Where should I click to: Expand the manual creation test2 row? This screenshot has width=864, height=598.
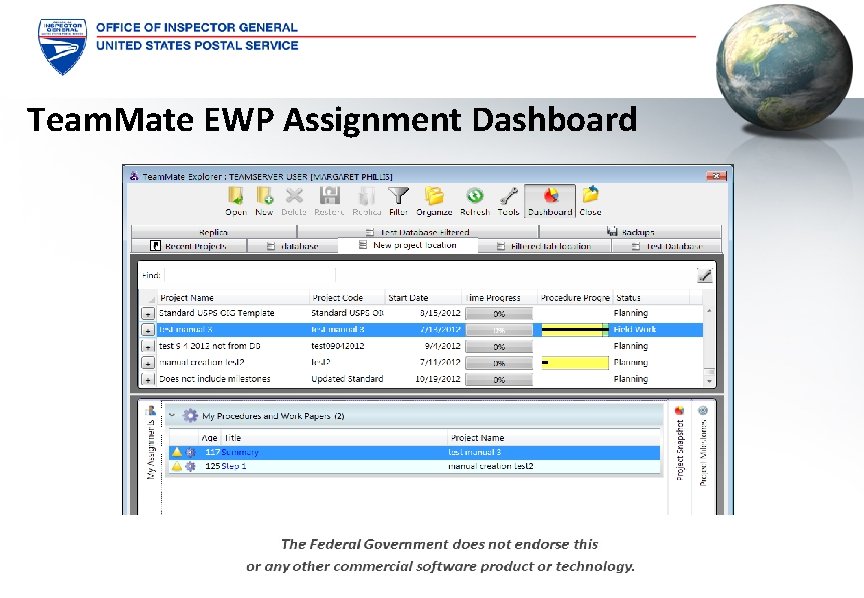(147, 363)
